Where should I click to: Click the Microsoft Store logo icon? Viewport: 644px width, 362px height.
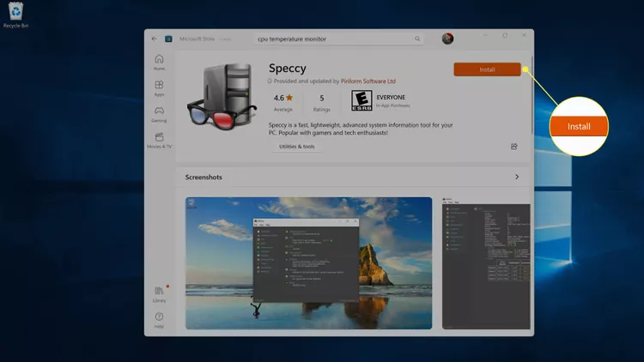168,39
